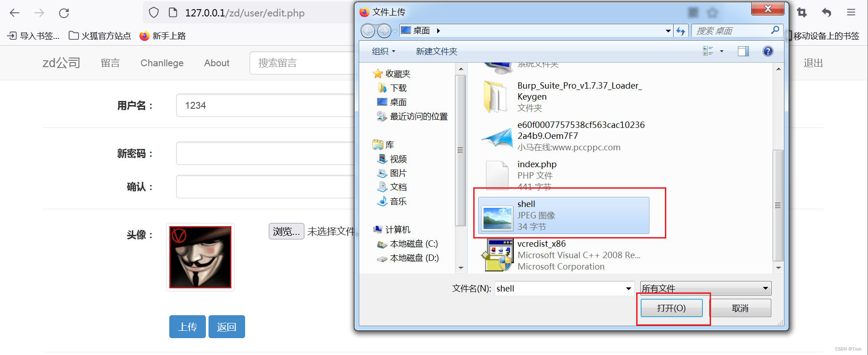Open the Chanllege nav item
The width and height of the screenshot is (868, 355).
pos(162,63)
